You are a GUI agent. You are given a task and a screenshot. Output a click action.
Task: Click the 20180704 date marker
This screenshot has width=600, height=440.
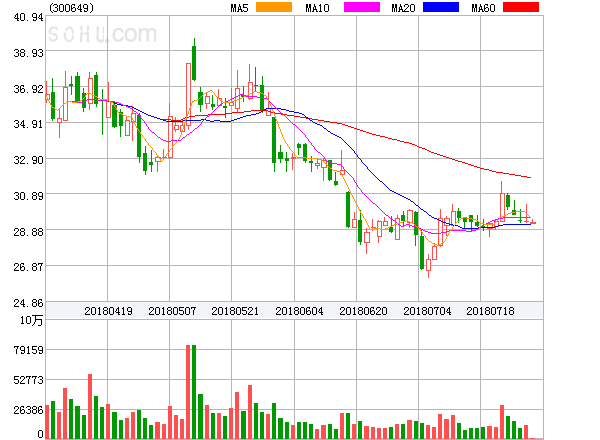click(x=427, y=311)
